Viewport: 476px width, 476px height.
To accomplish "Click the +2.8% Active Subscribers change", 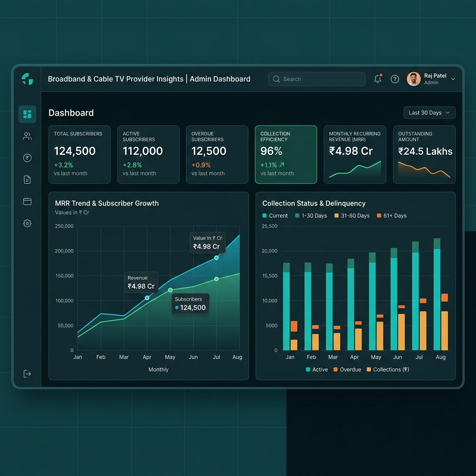I will tap(132, 165).
